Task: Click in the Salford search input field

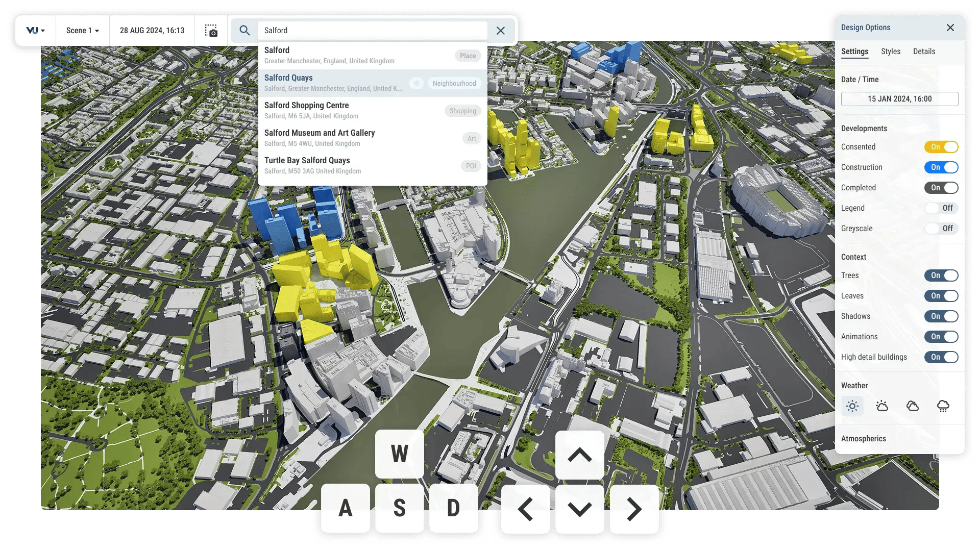Action: (x=373, y=31)
